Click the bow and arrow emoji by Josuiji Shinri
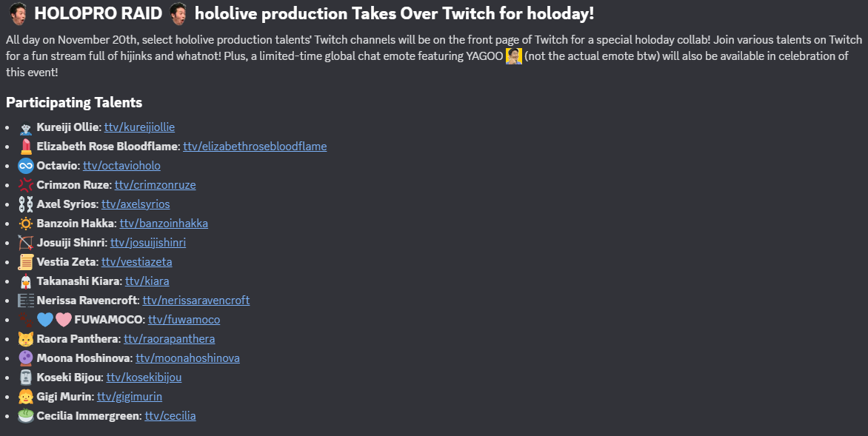The width and height of the screenshot is (868, 436). 26,243
